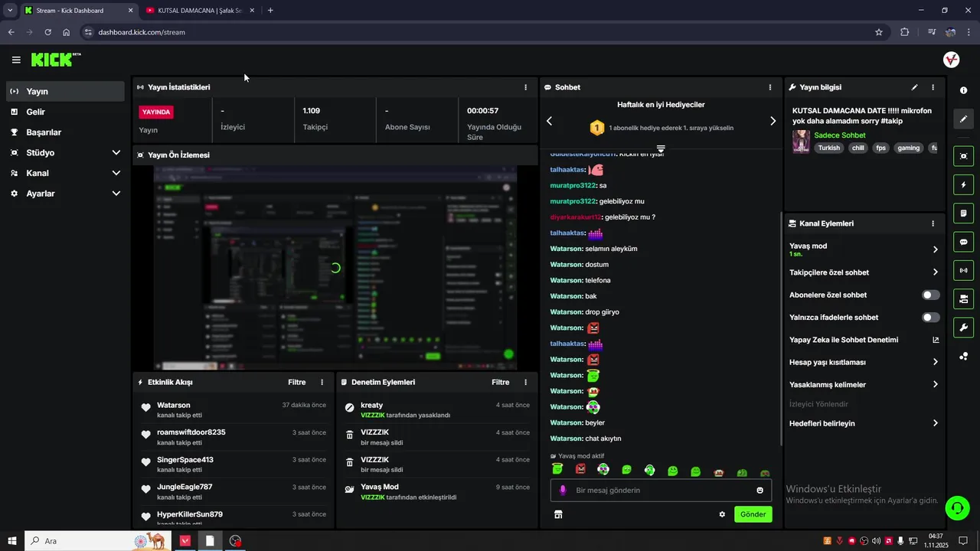Switch to KUTSAL DAMACANA browser tab
This screenshot has height=551, width=980.
201,11
